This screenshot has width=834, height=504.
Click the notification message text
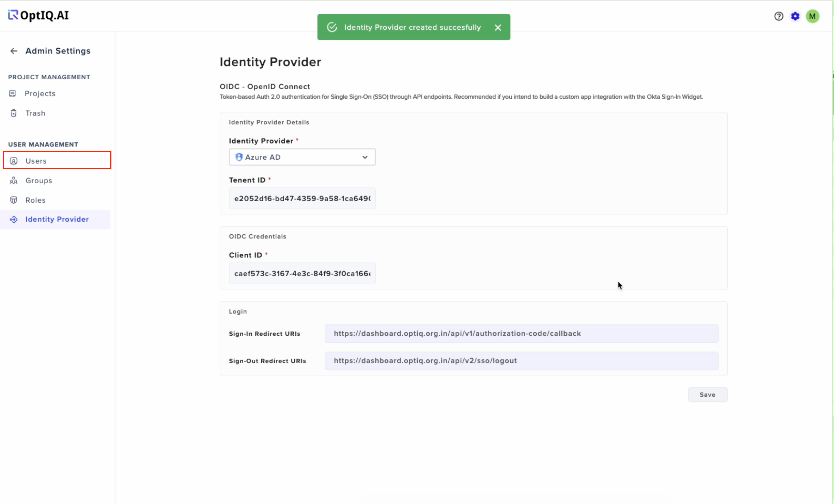tap(413, 27)
